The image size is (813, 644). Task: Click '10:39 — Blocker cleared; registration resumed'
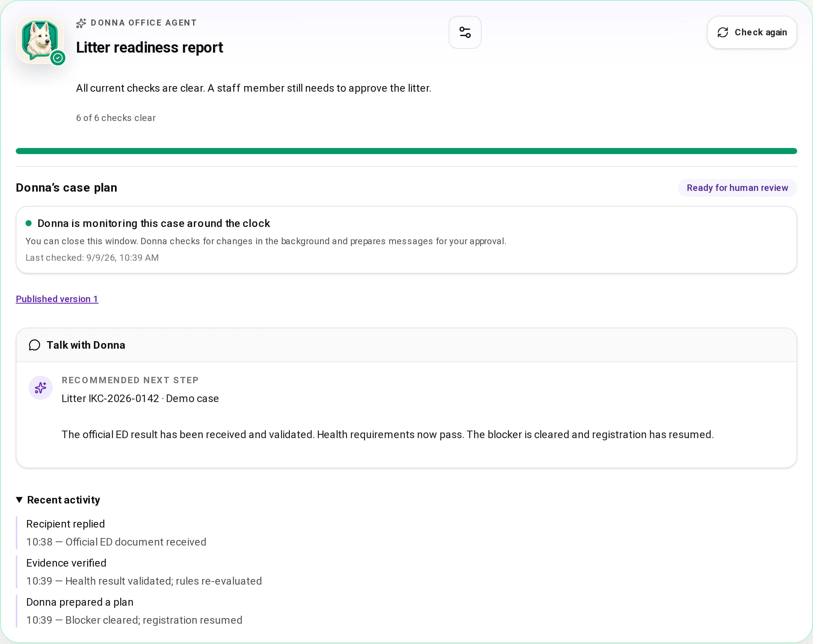pyautogui.click(x=134, y=621)
